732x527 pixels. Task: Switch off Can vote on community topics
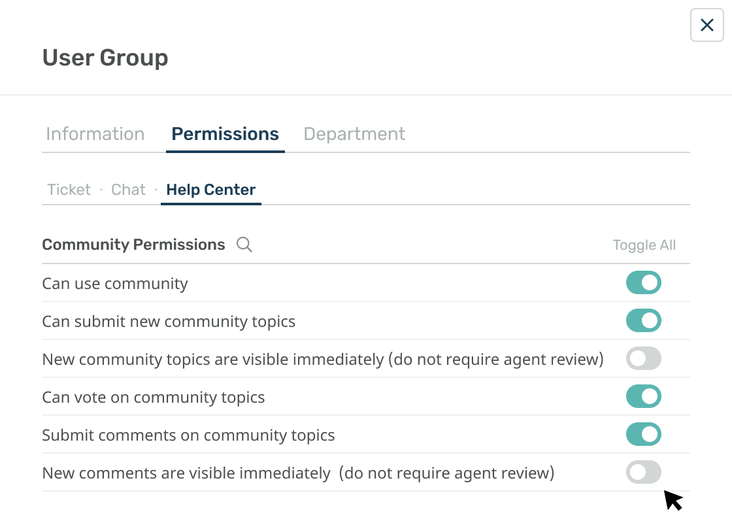tap(643, 397)
